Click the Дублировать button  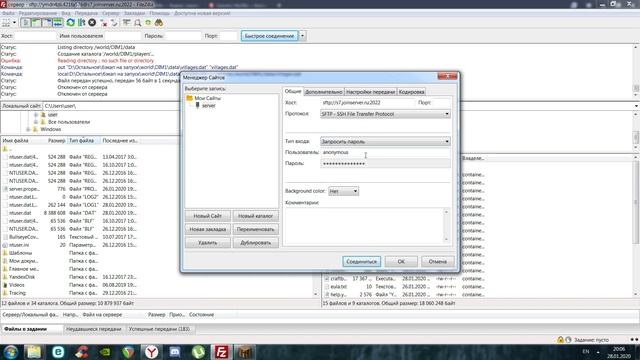[x=256, y=243]
